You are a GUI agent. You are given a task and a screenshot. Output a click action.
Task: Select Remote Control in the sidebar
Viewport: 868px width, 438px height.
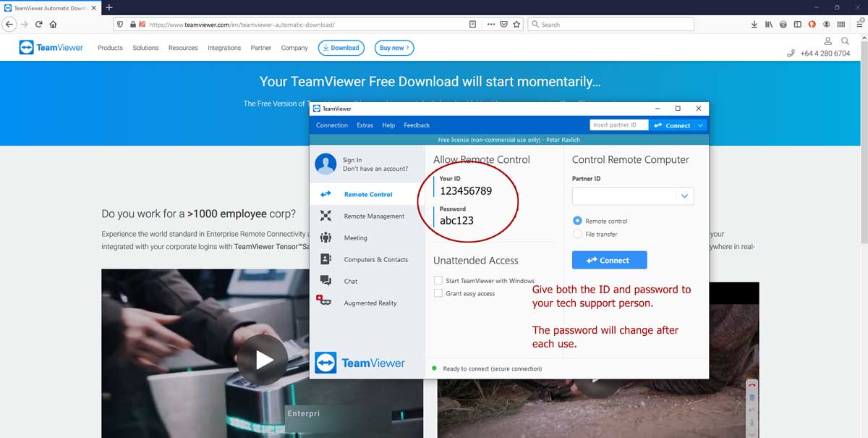point(367,194)
